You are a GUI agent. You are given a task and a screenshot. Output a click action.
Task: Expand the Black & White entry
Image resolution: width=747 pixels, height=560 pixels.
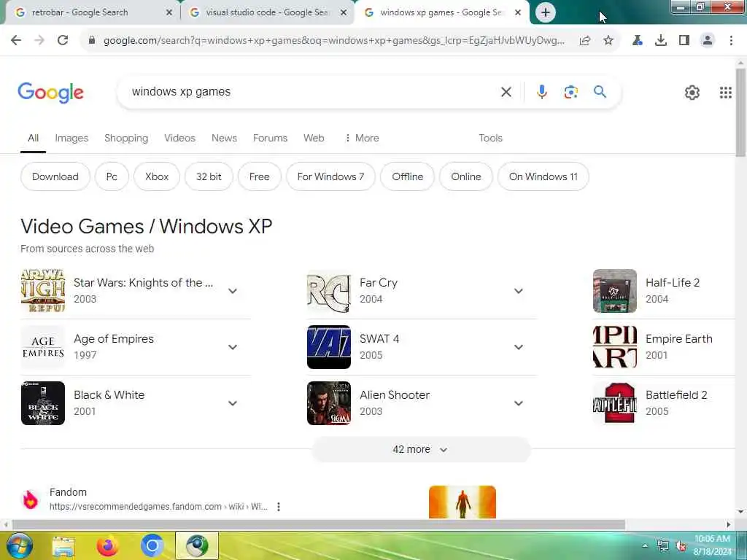[x=233, y=403]
